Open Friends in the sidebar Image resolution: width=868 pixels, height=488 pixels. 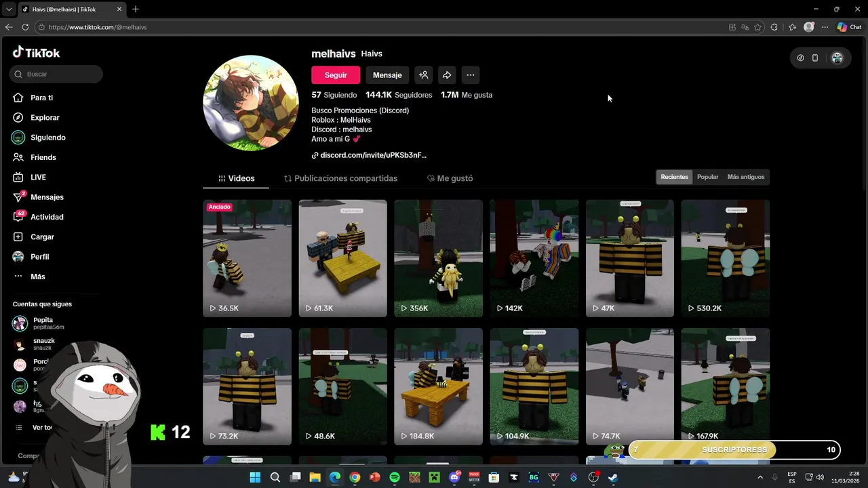(35, 157)
